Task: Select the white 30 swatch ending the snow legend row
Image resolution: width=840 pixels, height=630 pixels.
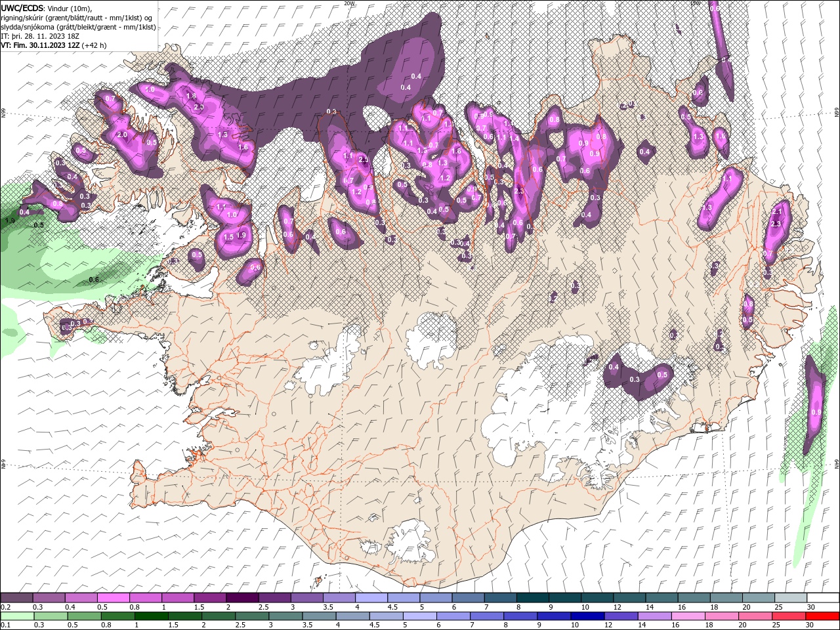Action: point(824,598)
